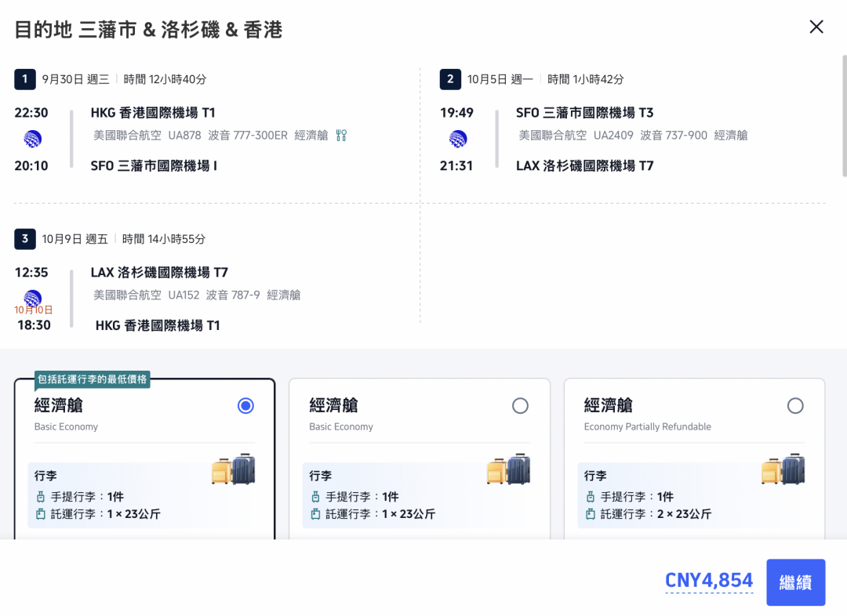Click HKG 香港國際機場 T1 departure text
The width and height of the screenshot is (847, 616).
click(153, 113)
